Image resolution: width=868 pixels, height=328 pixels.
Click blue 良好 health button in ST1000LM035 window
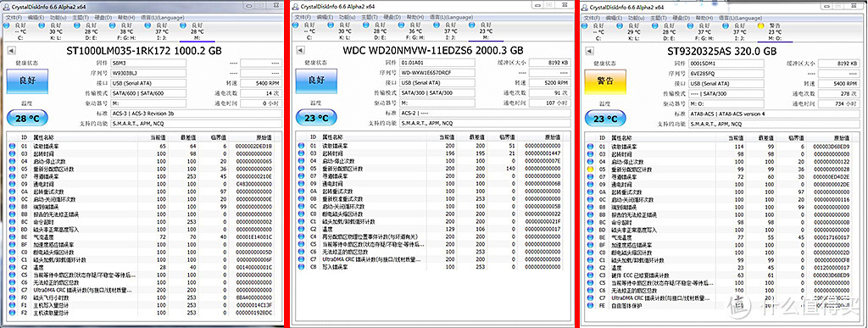[x=27, y=81]
